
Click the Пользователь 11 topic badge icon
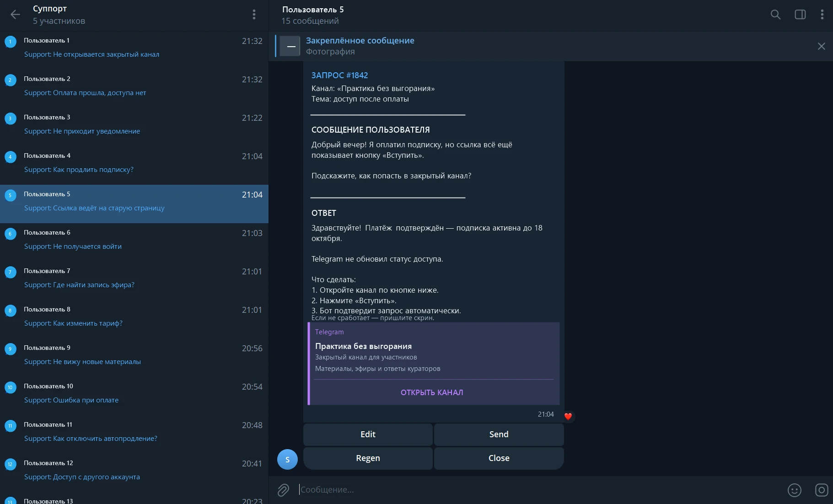pyautogui.click(x=10, y=426)
